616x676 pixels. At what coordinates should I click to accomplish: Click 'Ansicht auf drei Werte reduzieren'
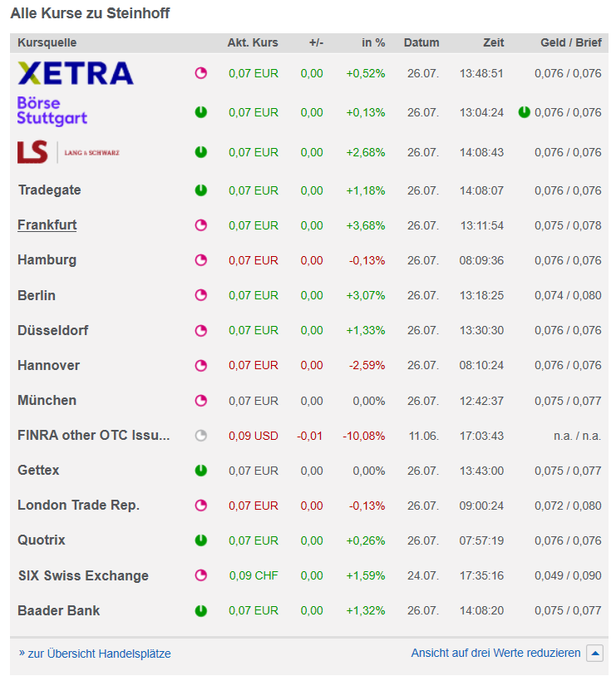pyautogui.click(x=495, y=654)
